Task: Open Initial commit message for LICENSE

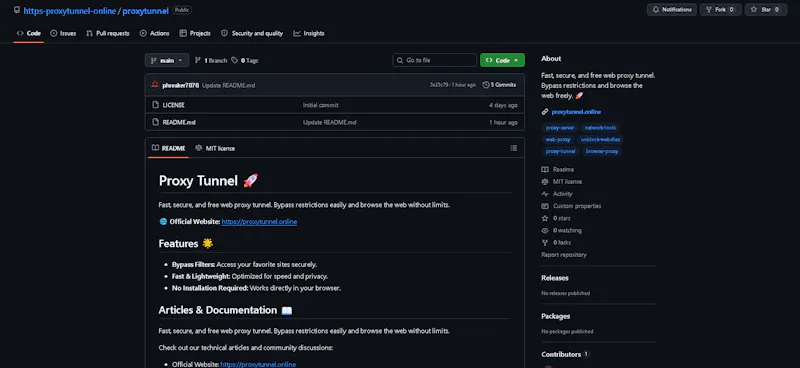Action: [320, 105]
